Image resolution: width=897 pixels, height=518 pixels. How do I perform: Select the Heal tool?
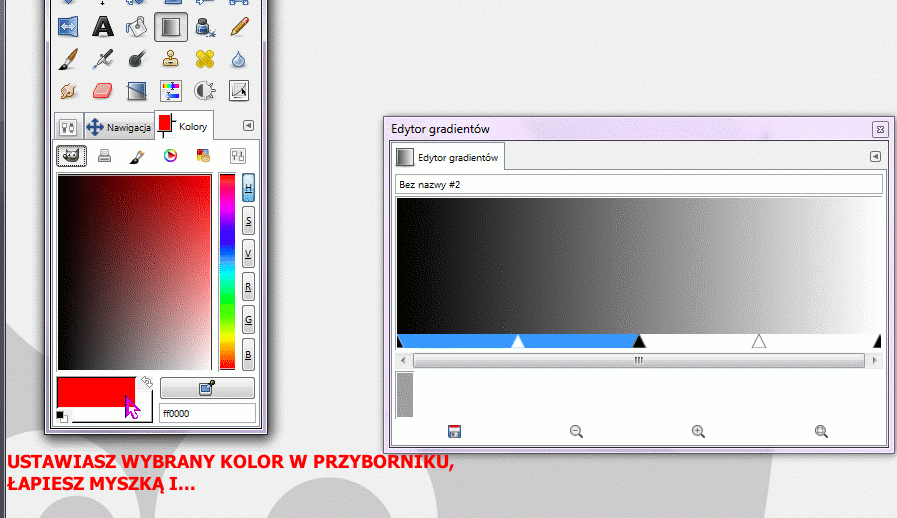[205, 59]
